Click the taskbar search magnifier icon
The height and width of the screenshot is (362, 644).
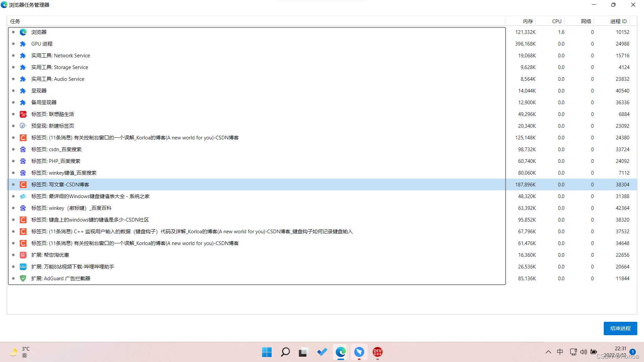pyautogui.click(x=285, y=352)
